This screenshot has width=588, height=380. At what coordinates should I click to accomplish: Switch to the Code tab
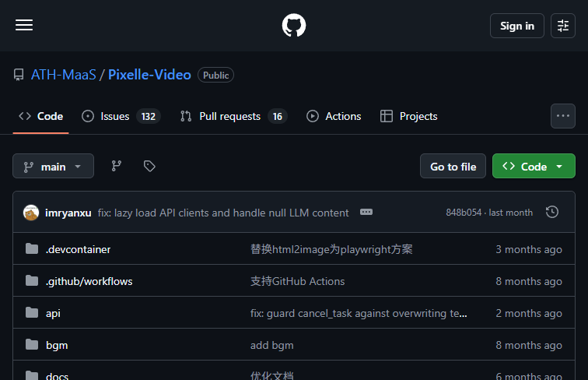tap(41, 116)
